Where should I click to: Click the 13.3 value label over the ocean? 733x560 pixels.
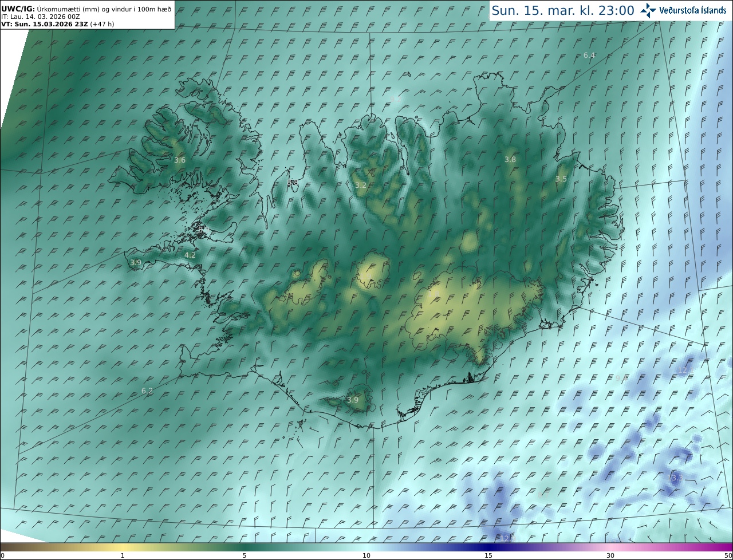coord(676,478)
